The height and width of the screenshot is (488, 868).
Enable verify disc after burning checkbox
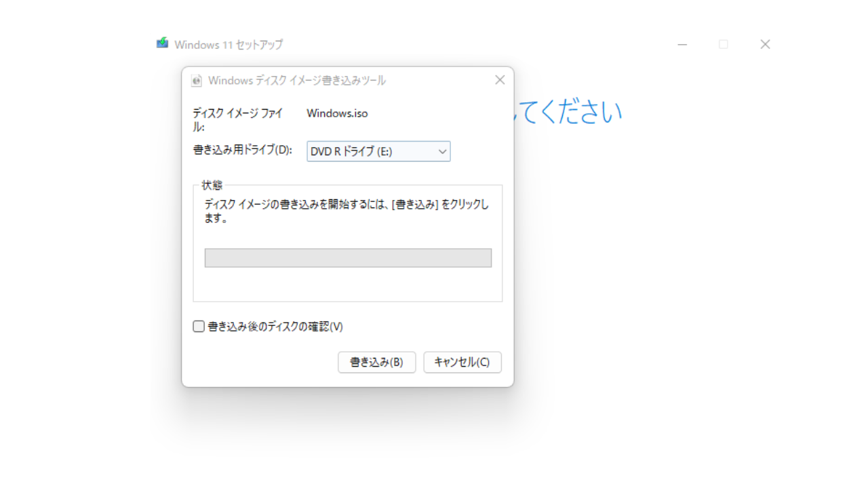click(x=199, y=327)
